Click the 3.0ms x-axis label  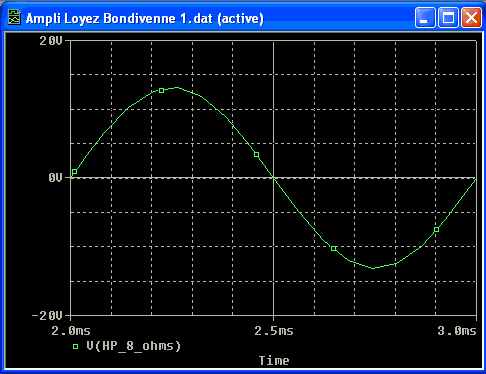pos(457,331)
